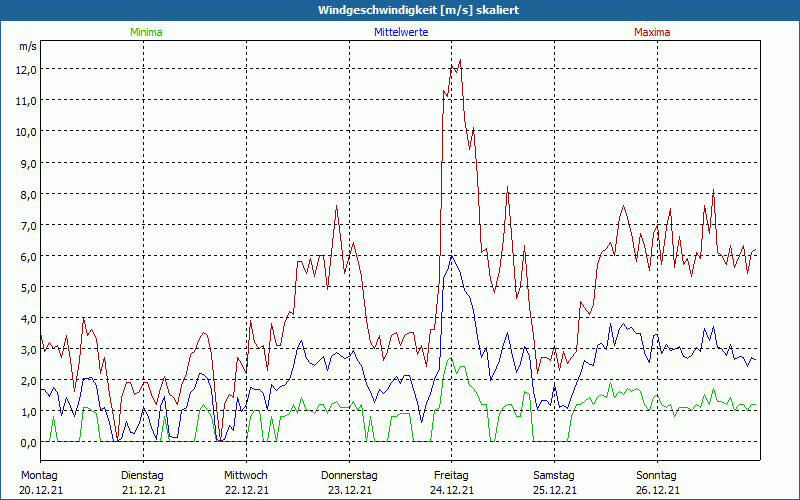
Task: Click the 21.12.21 date label
Action: 142,490
